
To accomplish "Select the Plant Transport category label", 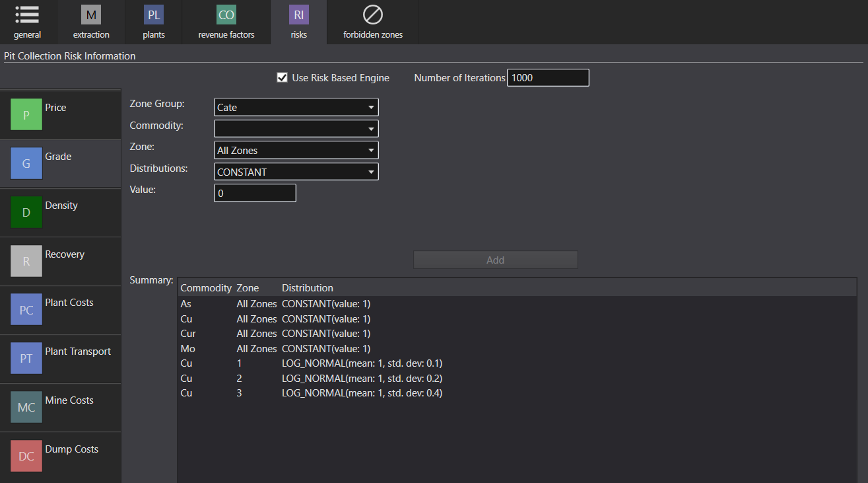I will coord(78,352).
